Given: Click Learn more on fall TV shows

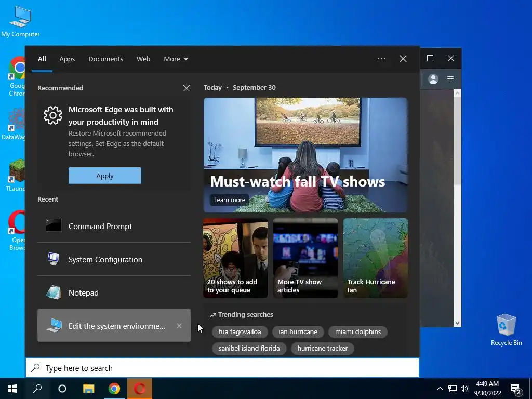Looking at the screenshot, I should (x=230, y=200).
